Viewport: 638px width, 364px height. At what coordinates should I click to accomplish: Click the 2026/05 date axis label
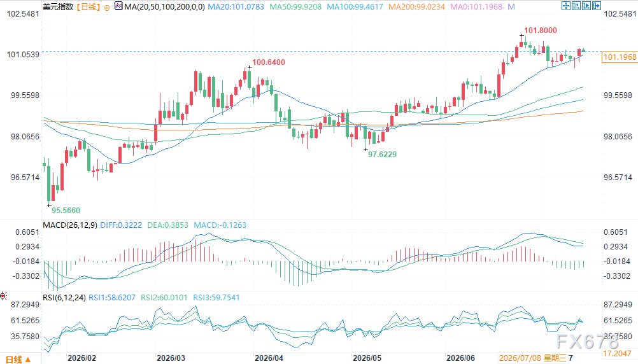pos(367,358)
